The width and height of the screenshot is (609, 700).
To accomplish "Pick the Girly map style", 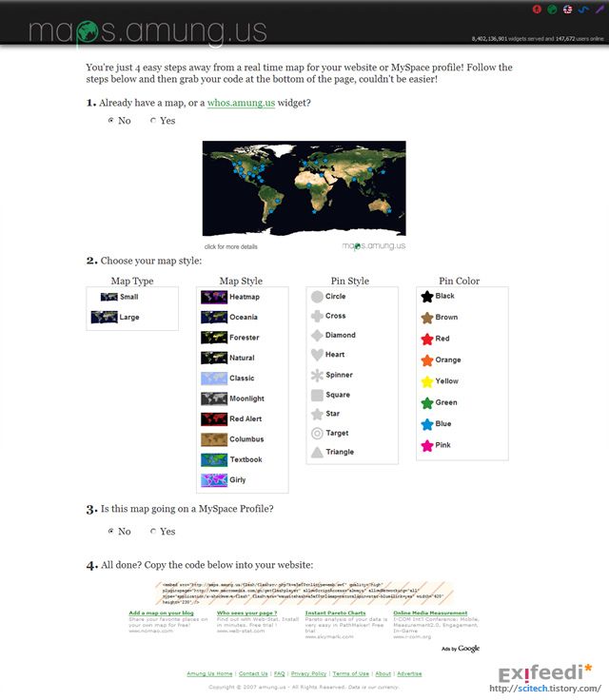I will click(x=224, y=480).
